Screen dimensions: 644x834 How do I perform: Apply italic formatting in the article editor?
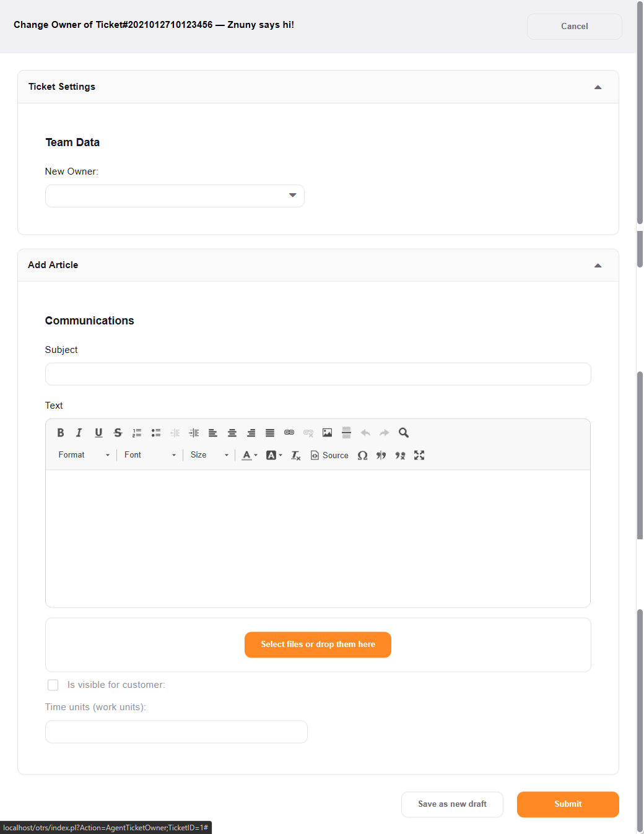[x=79, y=432]
